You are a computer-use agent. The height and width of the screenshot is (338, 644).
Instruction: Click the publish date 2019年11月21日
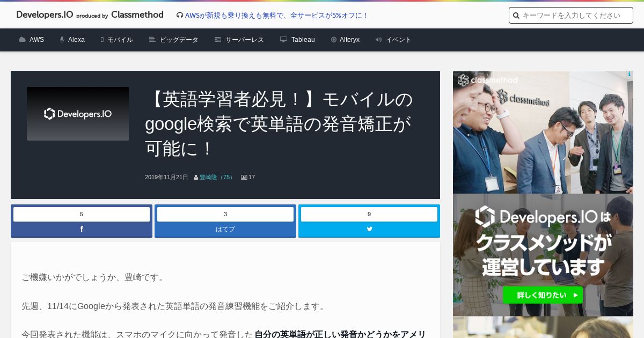pyautogui.click(x=166, y=177)
